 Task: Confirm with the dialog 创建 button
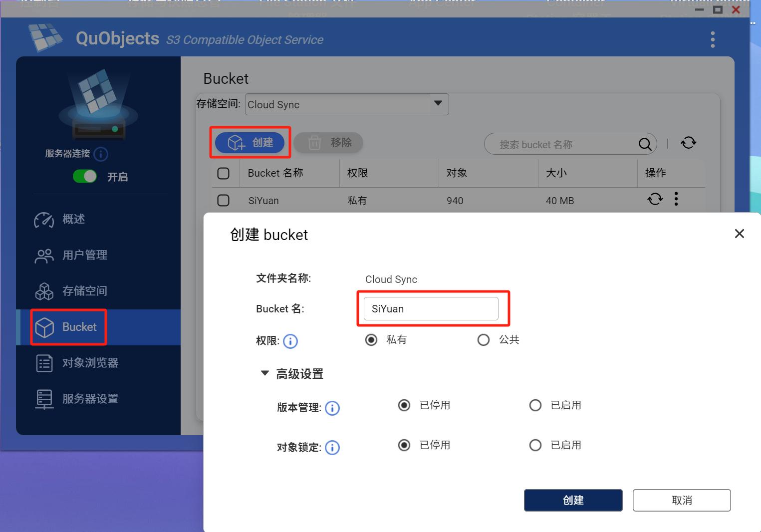point(573,500)
